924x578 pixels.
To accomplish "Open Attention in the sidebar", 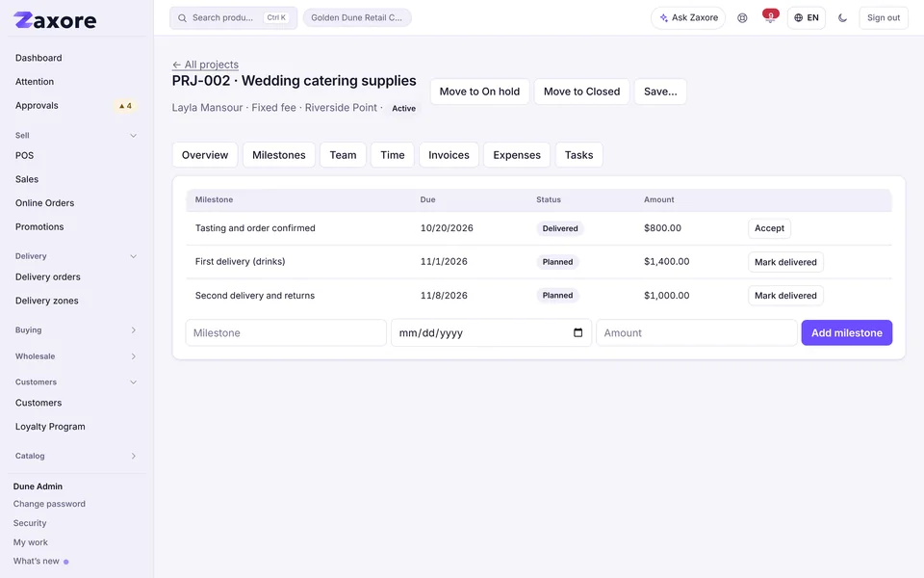I will 35,81.
